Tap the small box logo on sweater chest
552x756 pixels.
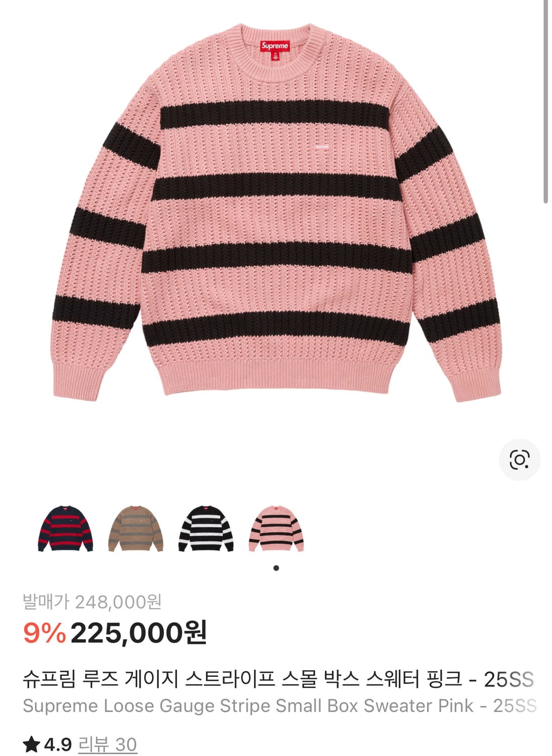click(x=321, y=147)
